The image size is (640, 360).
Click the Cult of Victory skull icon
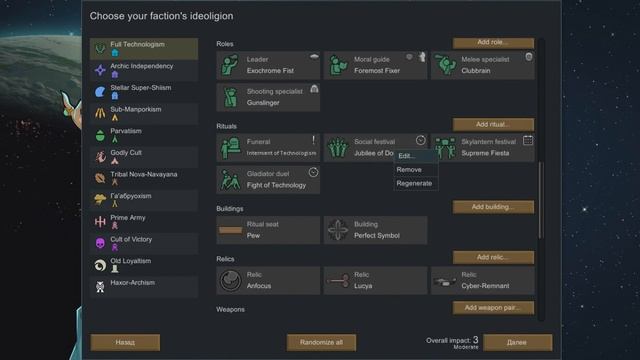coord(100,243)
